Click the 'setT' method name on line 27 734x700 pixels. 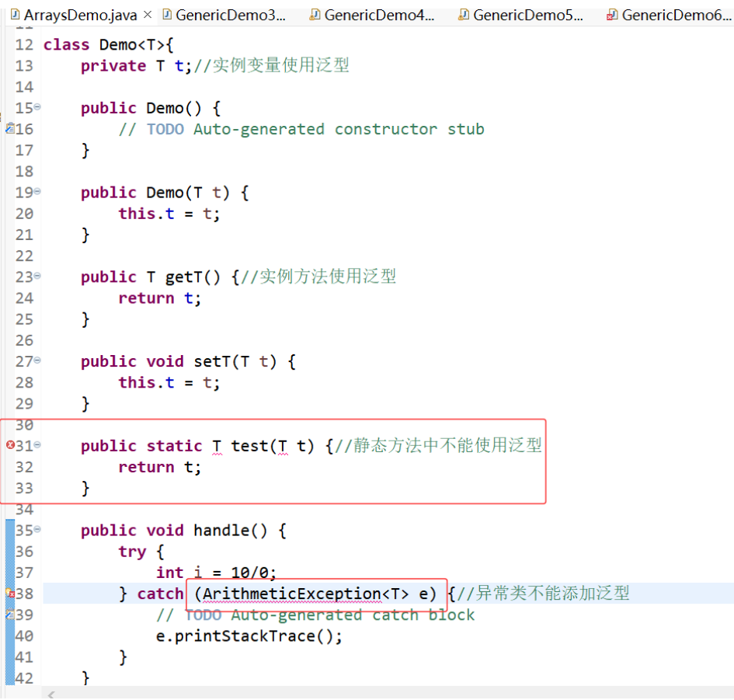(x=212, y=361)
